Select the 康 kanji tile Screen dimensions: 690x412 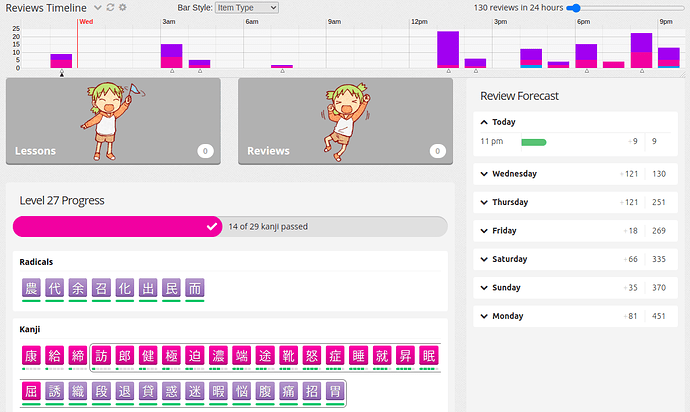pyautogui.click(x=31, y=356)
